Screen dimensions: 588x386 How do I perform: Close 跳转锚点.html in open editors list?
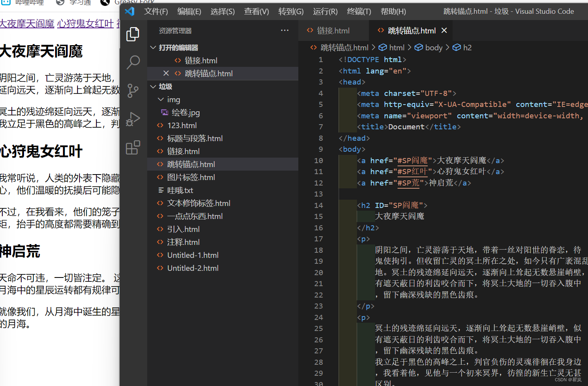pyautogui.click(x=166, y=73)
